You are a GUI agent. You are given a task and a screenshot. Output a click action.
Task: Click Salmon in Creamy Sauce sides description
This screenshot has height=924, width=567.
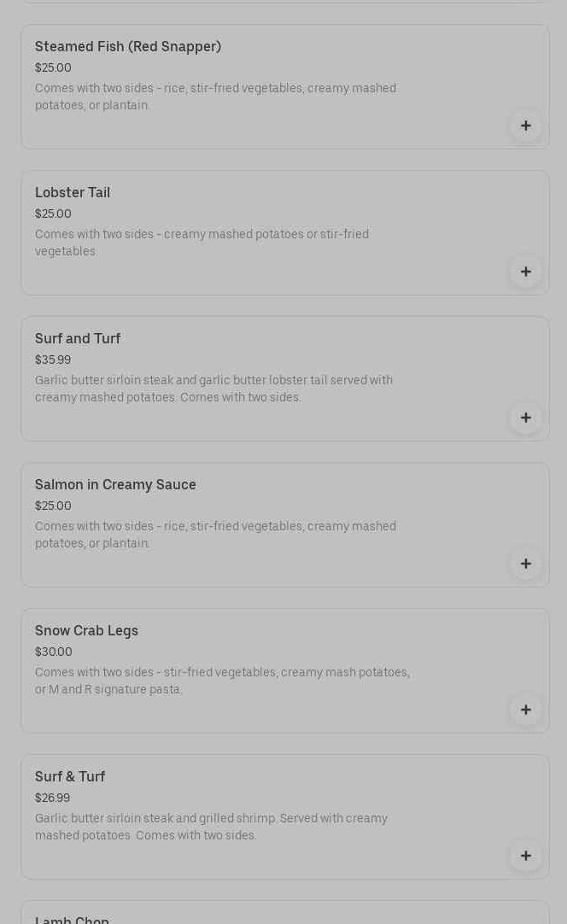(215, 535)
